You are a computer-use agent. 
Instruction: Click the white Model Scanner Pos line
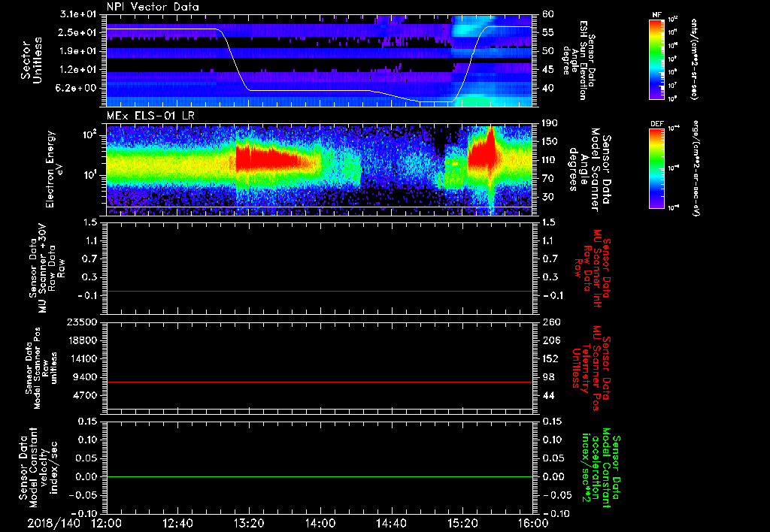319,409
